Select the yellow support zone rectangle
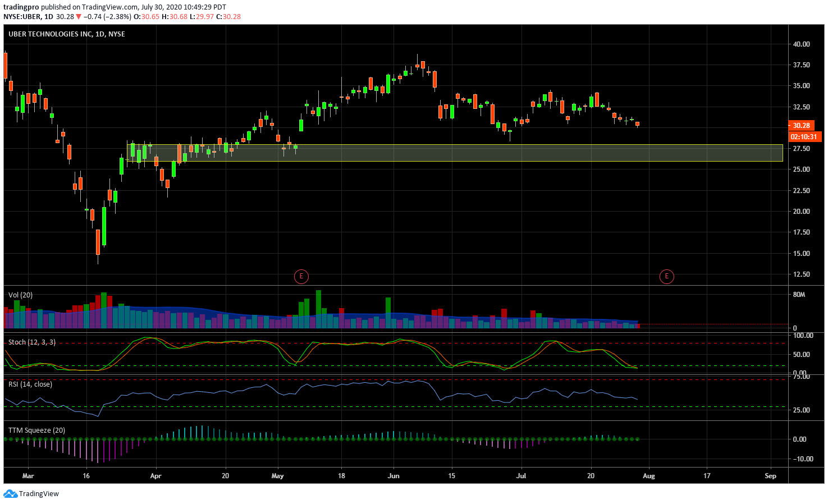The image size is (828, 504). coord(454,153)
